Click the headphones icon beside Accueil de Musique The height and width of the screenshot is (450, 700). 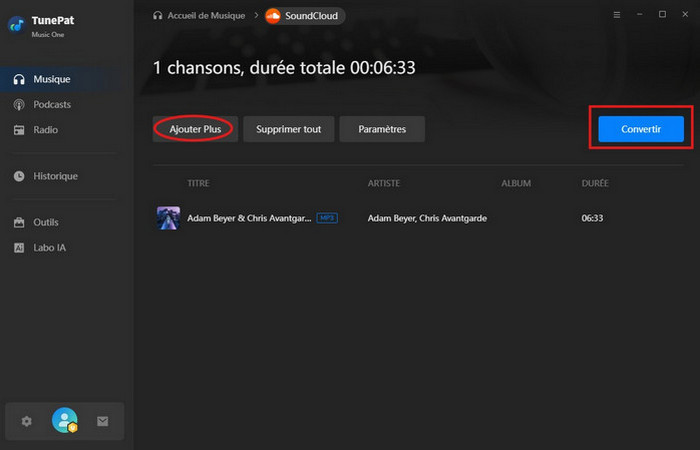158,16
